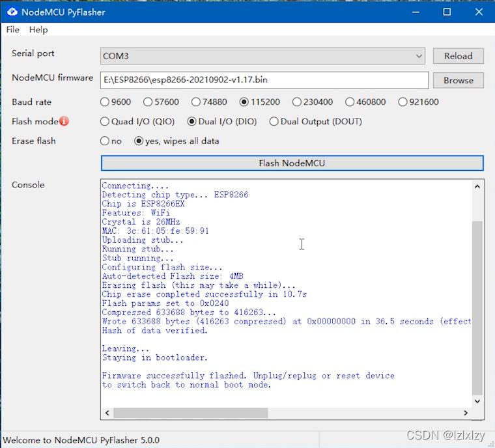Click the status bar welcome message
The height and width of the screenshot is (448, 495).
(x=81, y=440)
